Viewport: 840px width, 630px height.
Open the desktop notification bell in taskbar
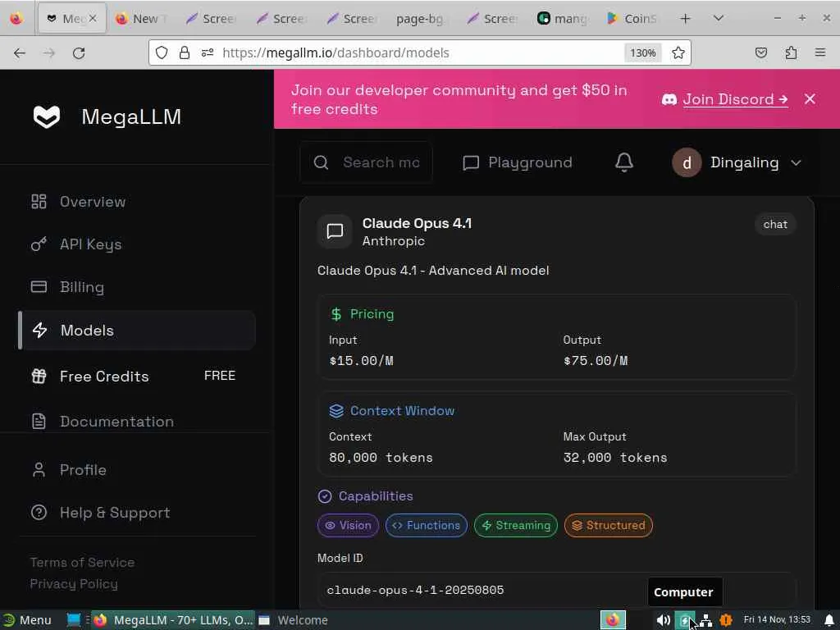coord(829,620)
